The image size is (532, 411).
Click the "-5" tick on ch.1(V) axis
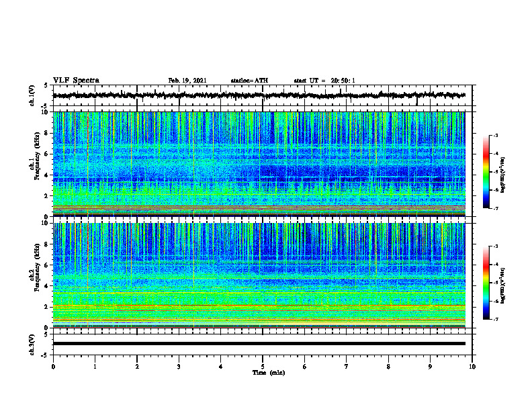click(45, 106)
